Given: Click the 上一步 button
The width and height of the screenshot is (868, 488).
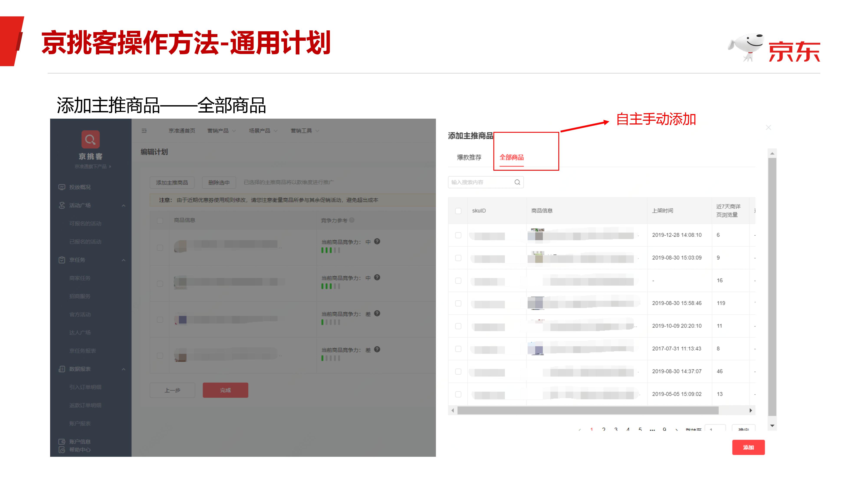Looking at the screenshot, I should click(x=172, y=390).
